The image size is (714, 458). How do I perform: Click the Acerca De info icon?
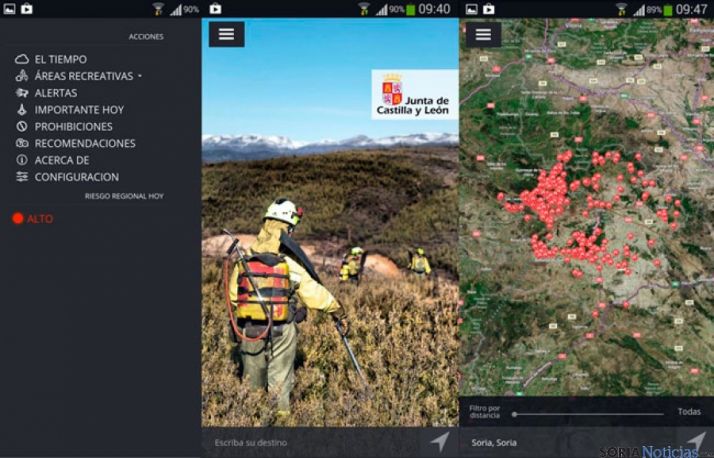[x=22, y=160]
